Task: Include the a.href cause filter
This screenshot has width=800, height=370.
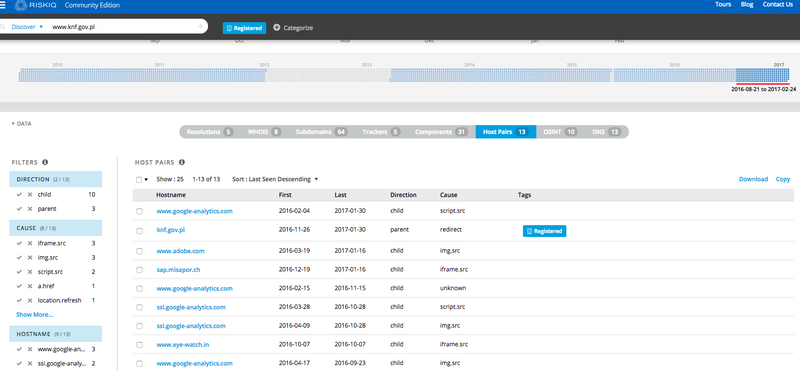Action: click(x=19, y=286)
